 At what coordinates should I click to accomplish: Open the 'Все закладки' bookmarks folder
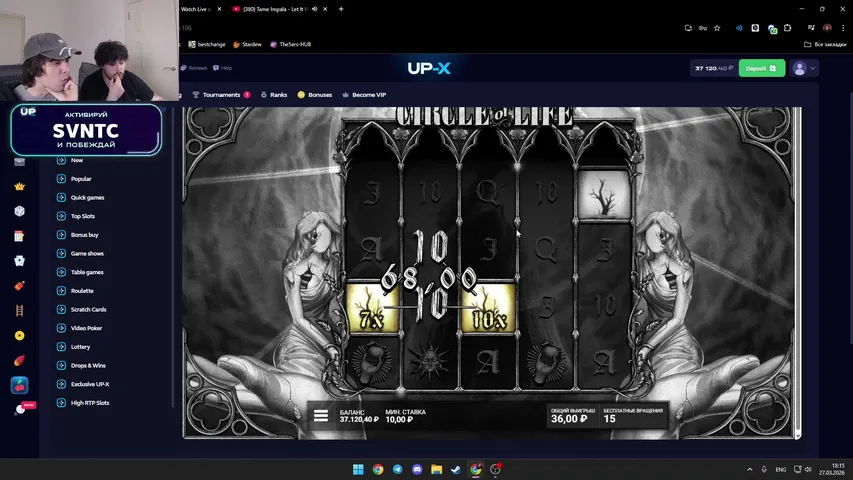825,44
